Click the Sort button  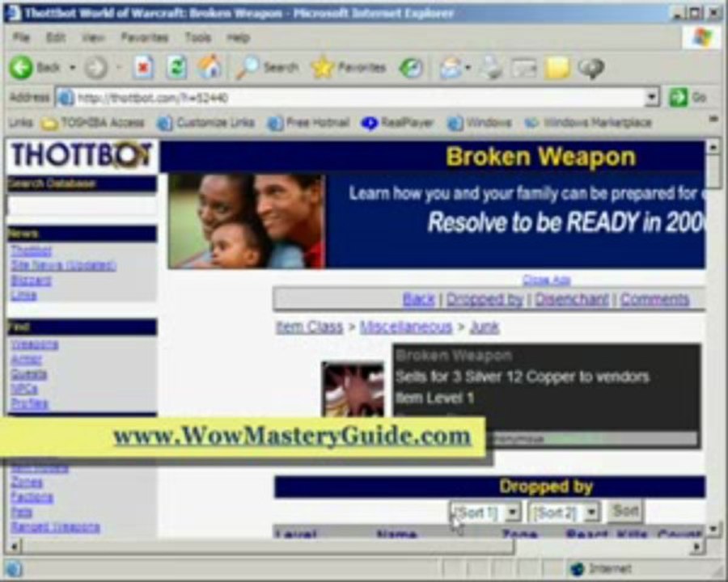[x=625, y=511]
